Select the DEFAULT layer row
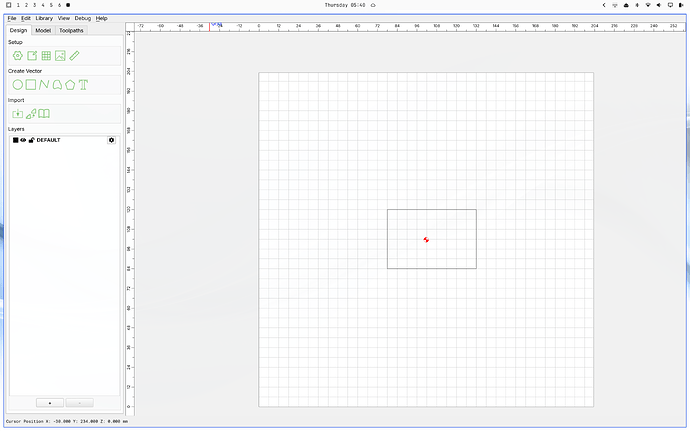This screenshot has height=431, width=690. (64, 140)
